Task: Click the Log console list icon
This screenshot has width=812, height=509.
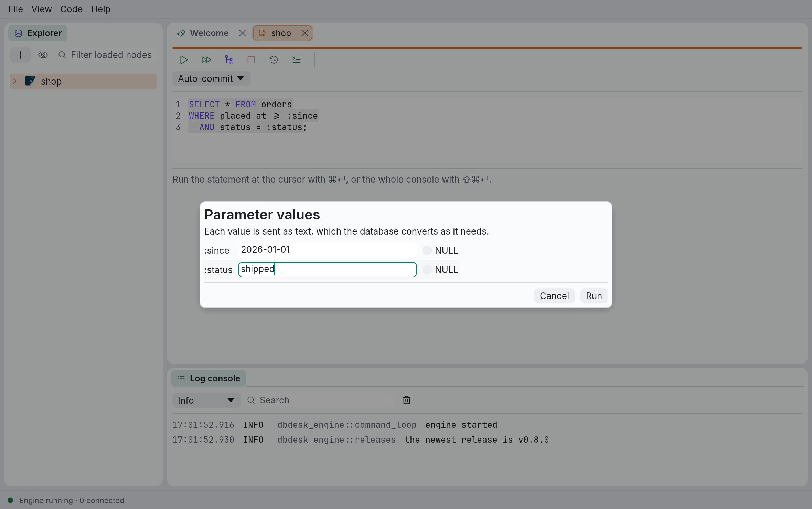Action: (x=181, y=379)
